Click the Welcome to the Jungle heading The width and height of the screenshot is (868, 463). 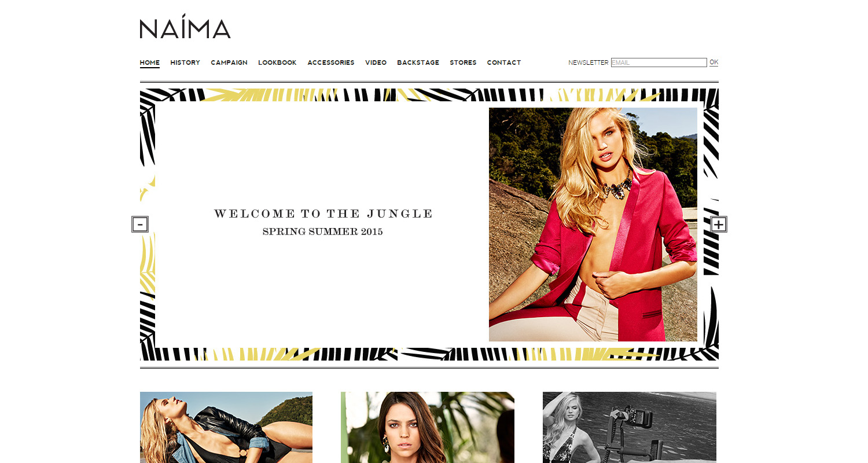click(x=323, y=214)
